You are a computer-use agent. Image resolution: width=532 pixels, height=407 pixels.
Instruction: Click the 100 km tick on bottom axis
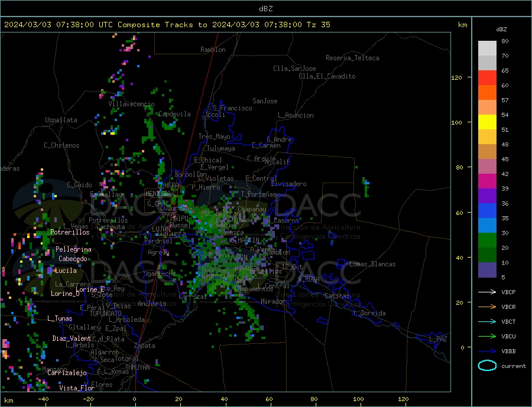(359, 399)
